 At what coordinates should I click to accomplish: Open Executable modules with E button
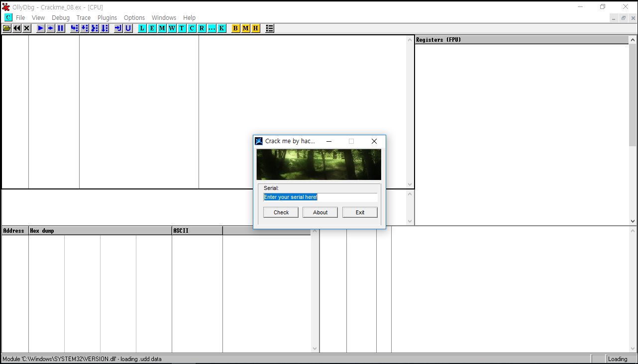coord(152,28)
